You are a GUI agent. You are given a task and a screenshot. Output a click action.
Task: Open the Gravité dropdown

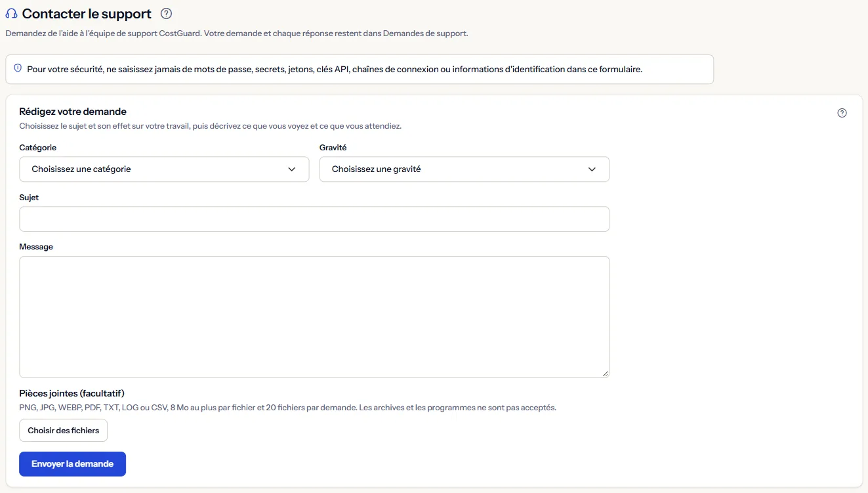tap(465, 169)
